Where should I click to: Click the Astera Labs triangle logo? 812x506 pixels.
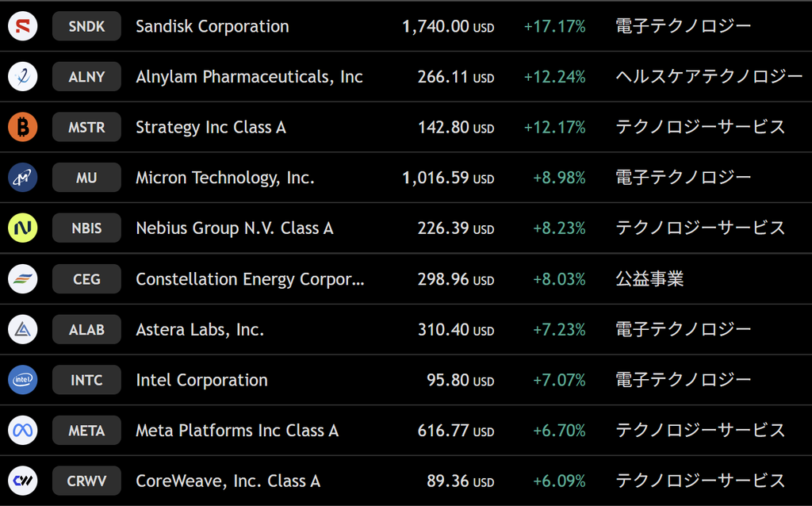(23, 329)
